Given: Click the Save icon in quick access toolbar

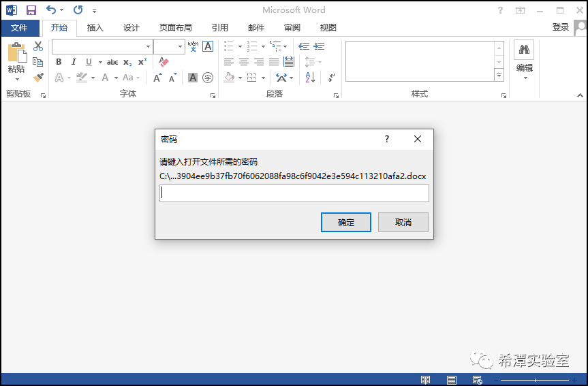Looking at the screenshot, I should 31,10.
